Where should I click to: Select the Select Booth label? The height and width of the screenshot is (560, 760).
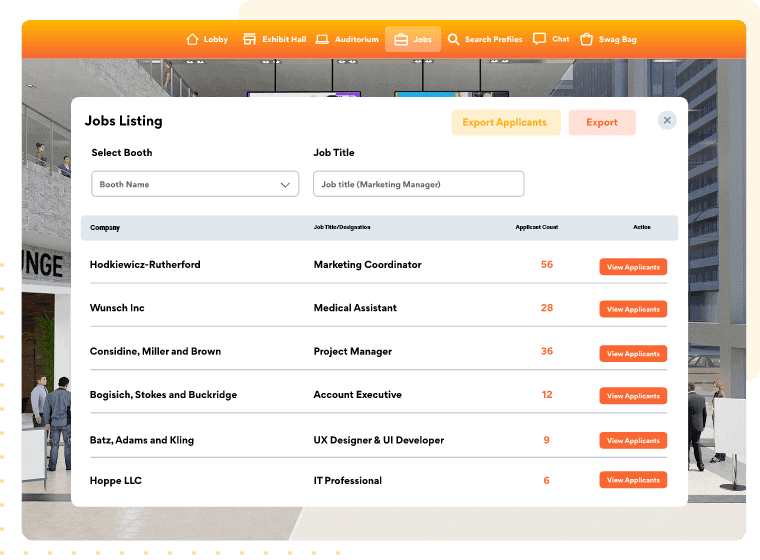[x=122, y=153]
